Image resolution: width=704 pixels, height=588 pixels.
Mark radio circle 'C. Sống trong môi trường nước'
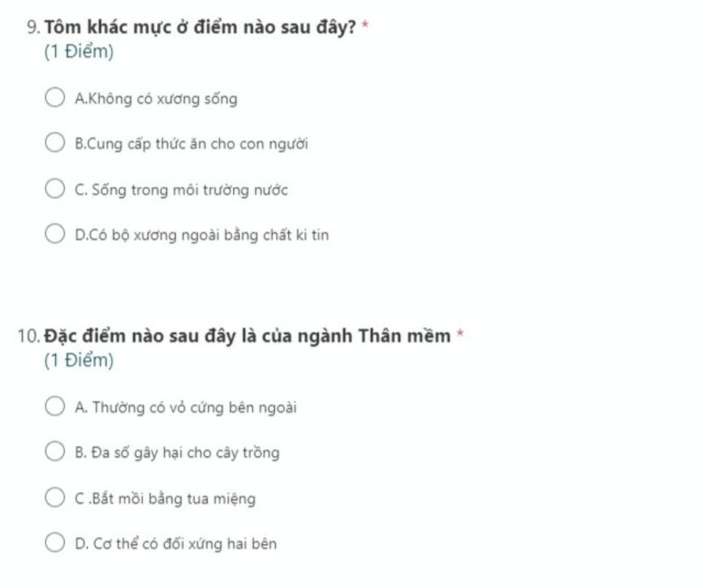tap(55, 189)
